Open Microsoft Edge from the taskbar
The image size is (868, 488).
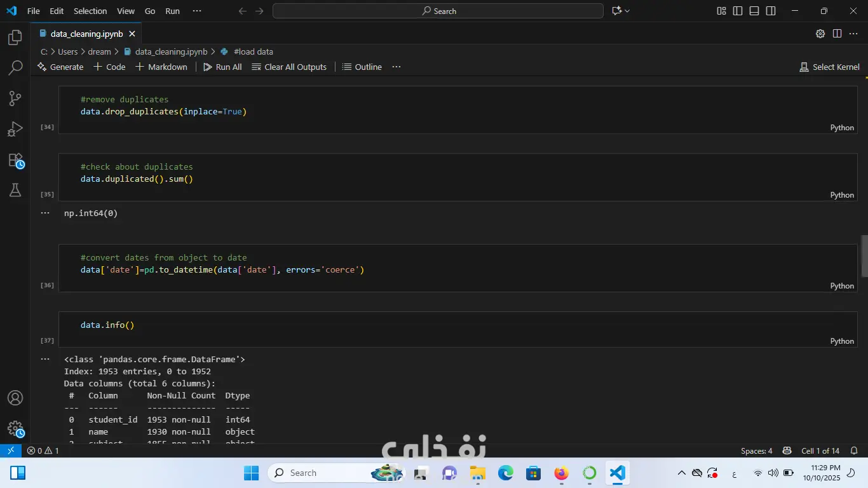pos(505,473)
